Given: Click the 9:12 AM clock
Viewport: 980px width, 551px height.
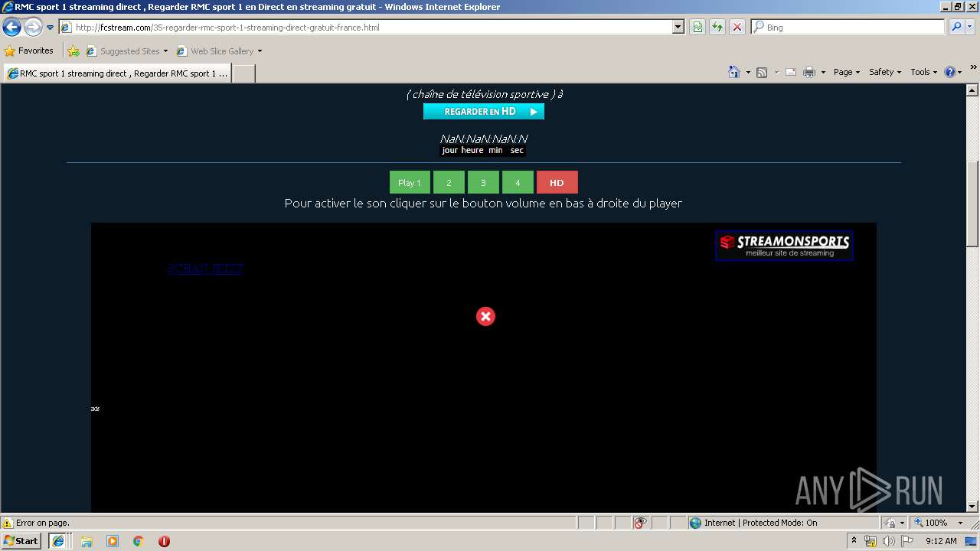Looking at the screenshot, I should click(x=941, y=541).
